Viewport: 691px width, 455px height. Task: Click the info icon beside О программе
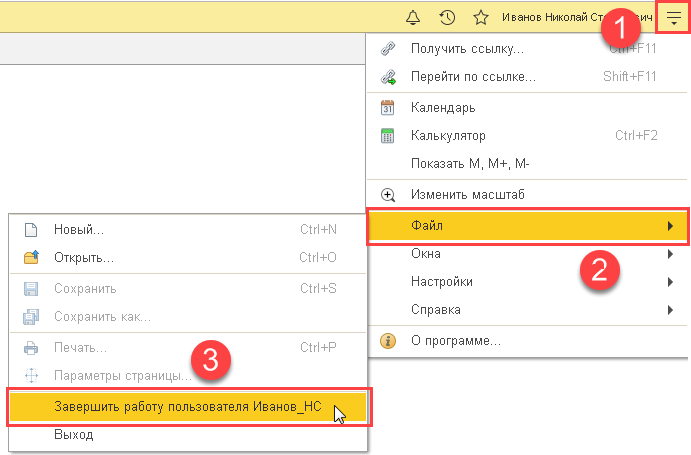tap(388, 341)
